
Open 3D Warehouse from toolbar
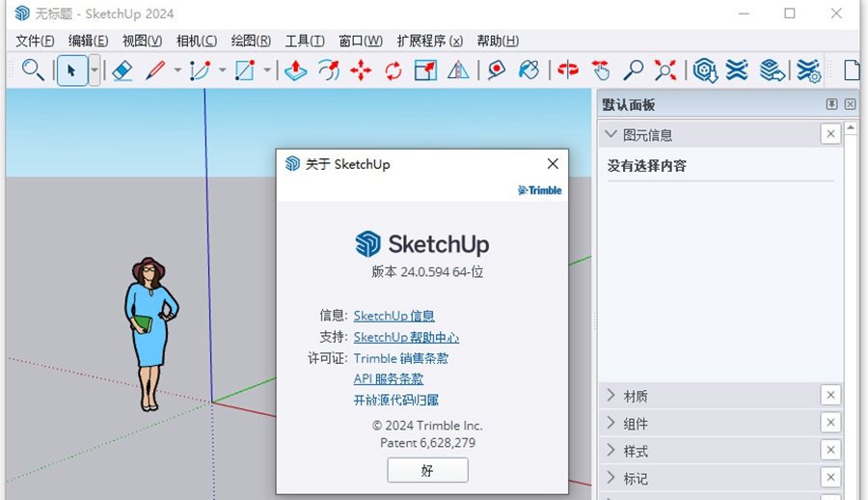[x=705, y=70]
